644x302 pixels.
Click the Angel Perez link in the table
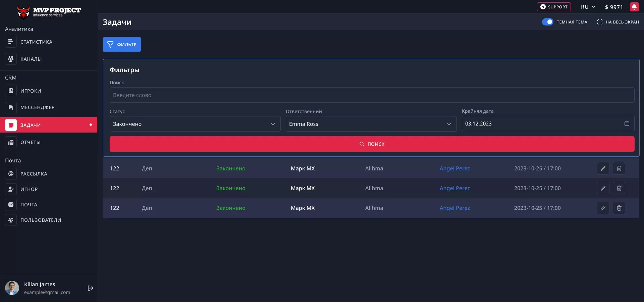454,168
